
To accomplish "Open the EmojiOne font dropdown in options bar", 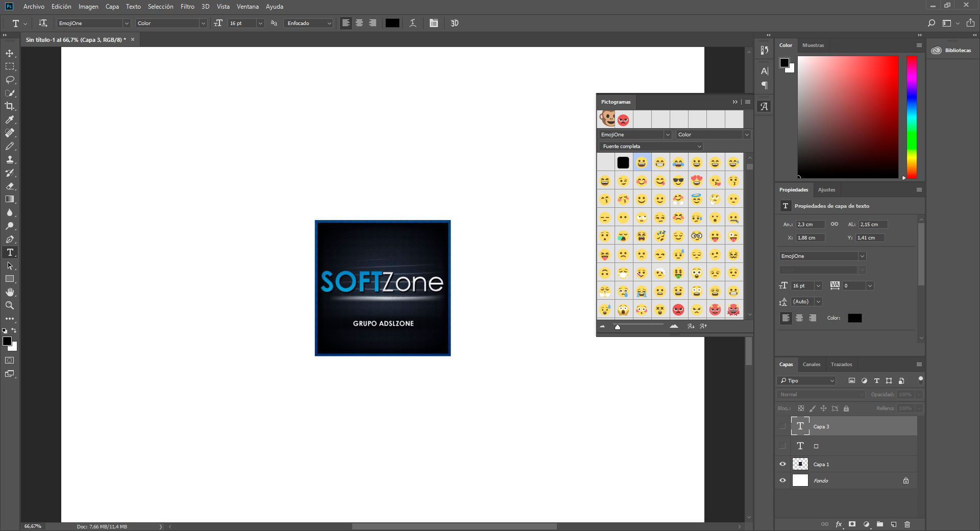I will pyautogui.click(x=127, y=23).
